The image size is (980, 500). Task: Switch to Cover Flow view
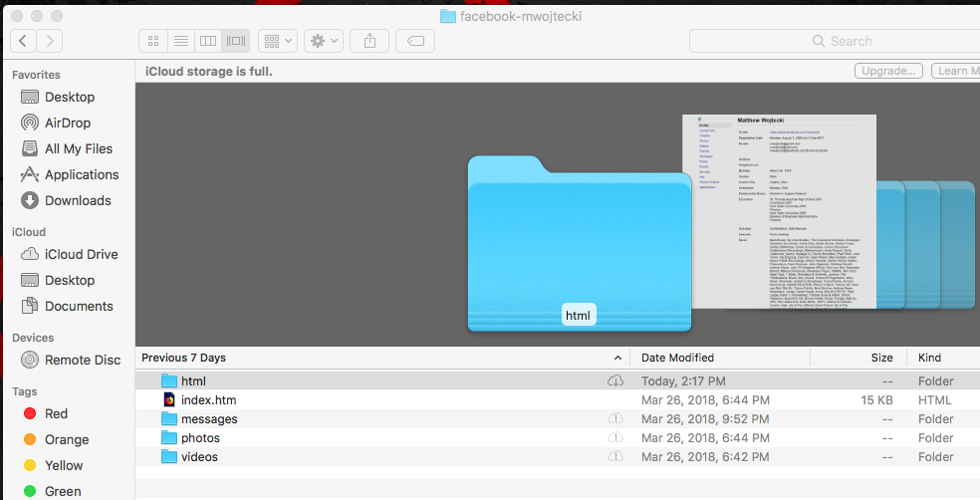236,41
